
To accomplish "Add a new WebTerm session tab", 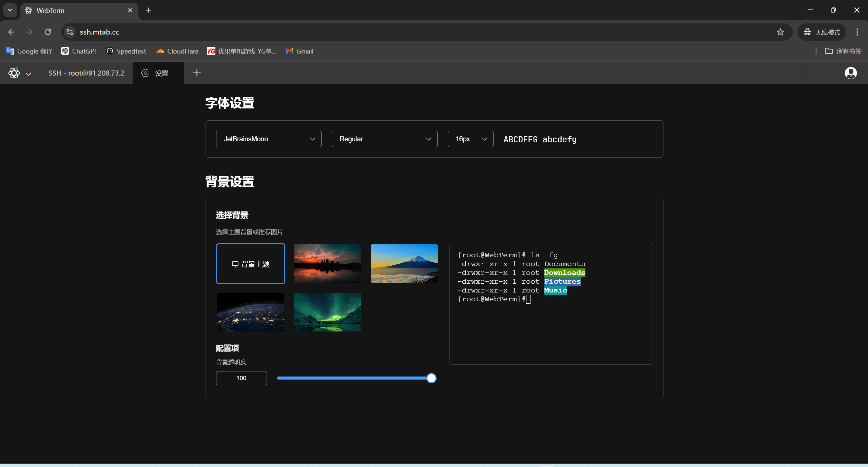I will pos(197,73).
